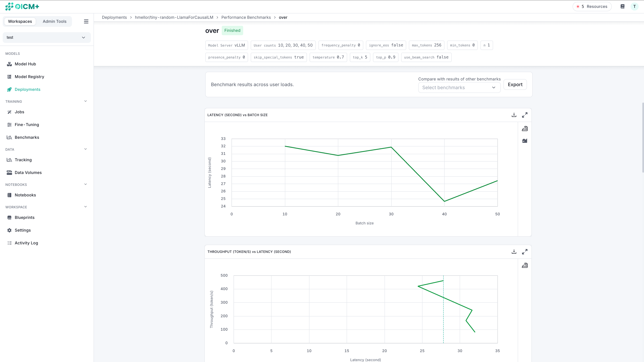Image resolution: width=644 pixels, height=362 pixels.
Task: Open Model Hub page
Action: (x=25, y=64)
